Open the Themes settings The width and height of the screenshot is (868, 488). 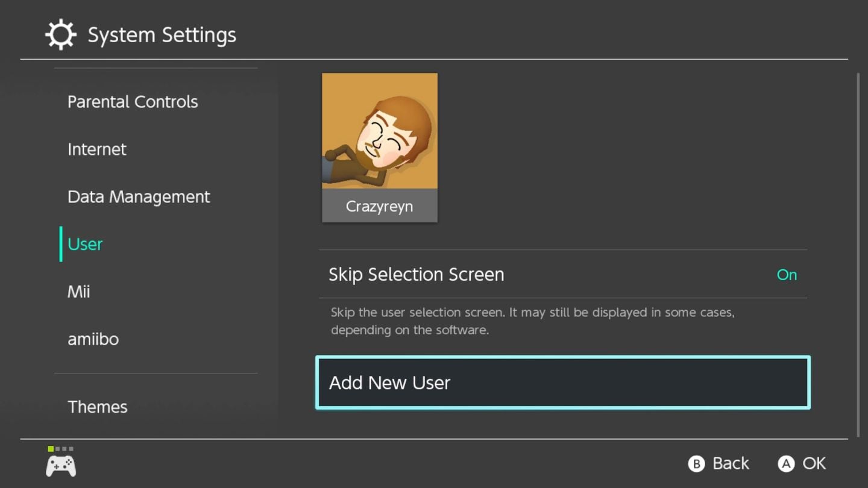point(98,407)
